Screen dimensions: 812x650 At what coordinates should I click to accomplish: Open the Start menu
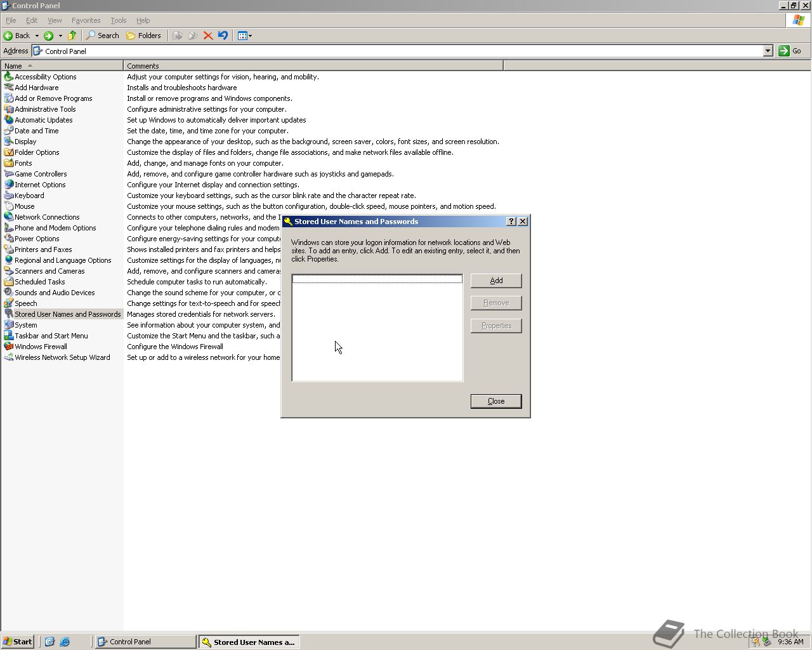[18, 642]
